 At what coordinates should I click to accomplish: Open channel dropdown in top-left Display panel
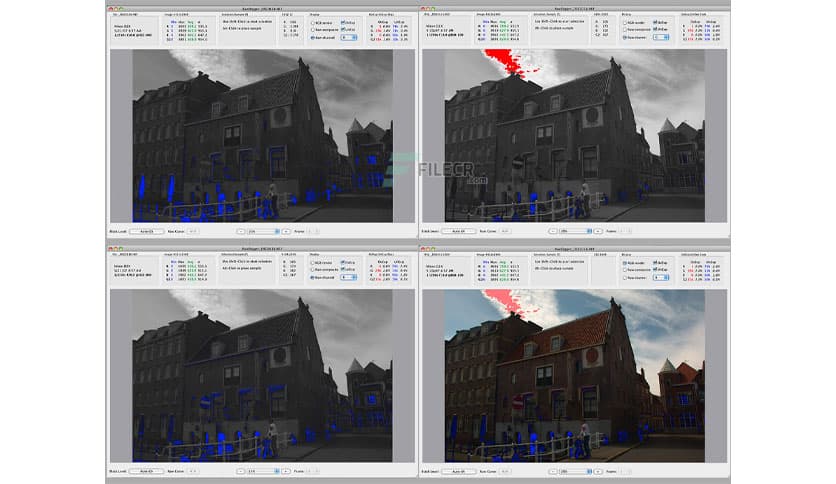point(347,38)
